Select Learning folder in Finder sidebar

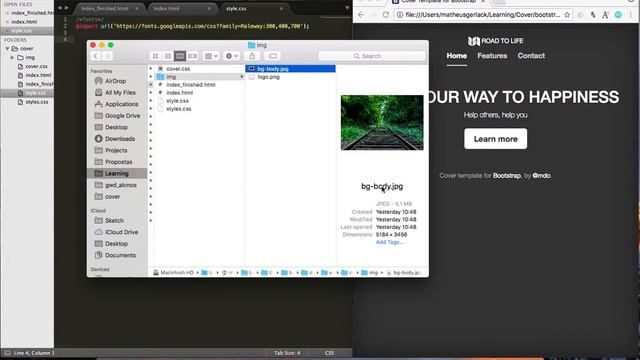pyautogui.click(x=117, y=173)
